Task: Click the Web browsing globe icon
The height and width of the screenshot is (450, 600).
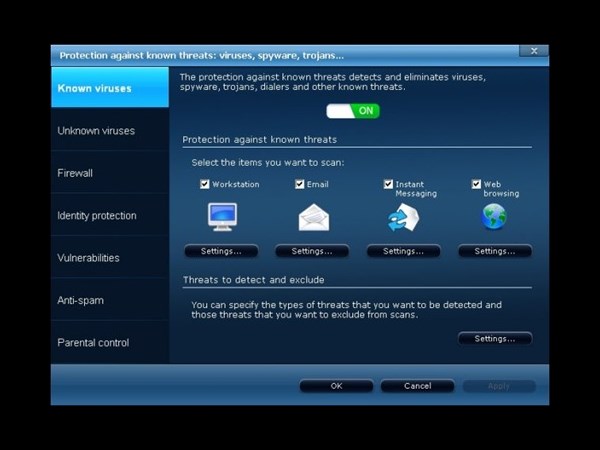Action: point(494,217)
